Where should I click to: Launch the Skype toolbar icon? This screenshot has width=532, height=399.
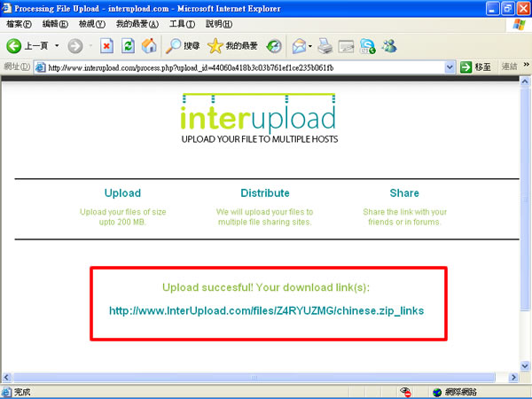tap(368, 46)
